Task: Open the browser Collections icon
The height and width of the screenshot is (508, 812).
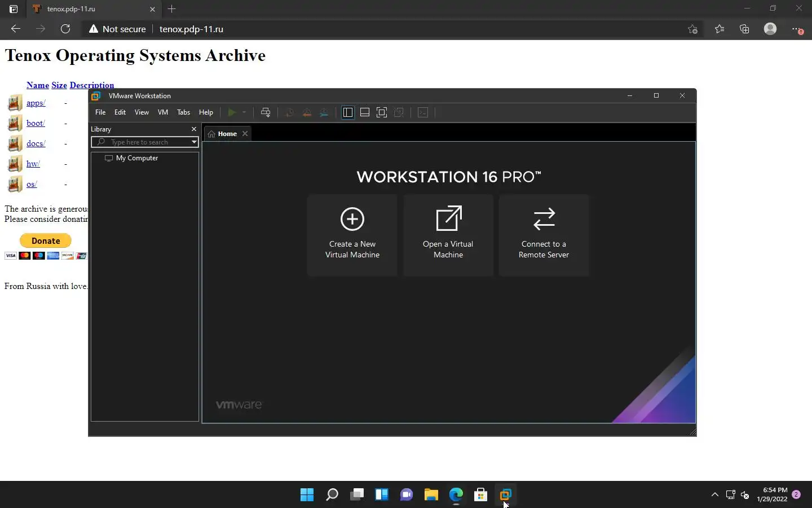Action: tap(744, 29)
